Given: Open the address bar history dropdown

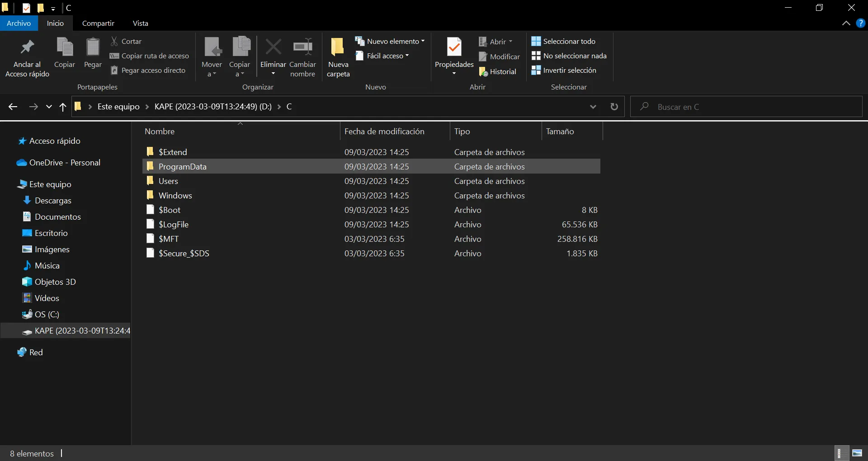Looking at the screenshot, I should [593, 107].
